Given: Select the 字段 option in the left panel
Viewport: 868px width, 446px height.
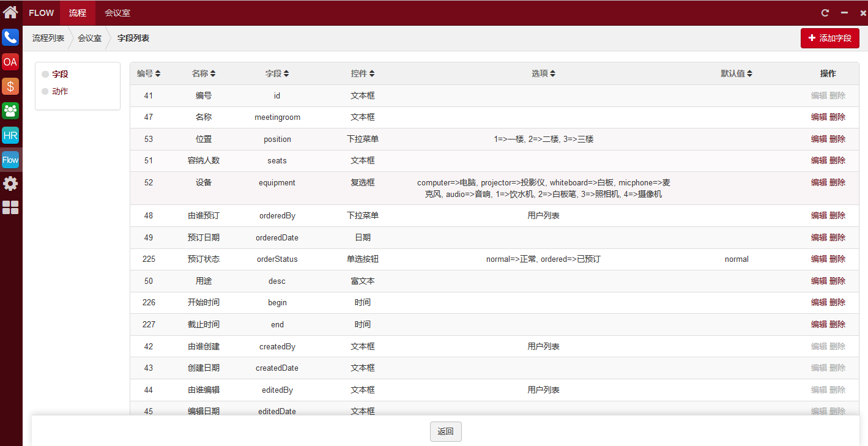Looking at the screenshot, I should (x=60, y=74).
